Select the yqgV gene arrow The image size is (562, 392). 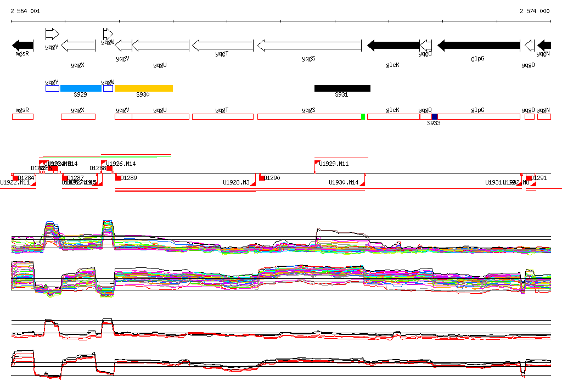click(123, 46)
